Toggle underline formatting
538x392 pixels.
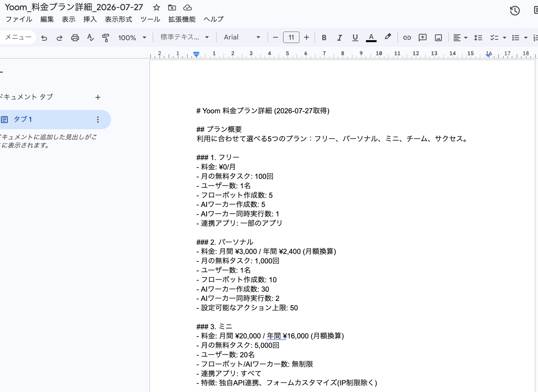click(355, 38)
